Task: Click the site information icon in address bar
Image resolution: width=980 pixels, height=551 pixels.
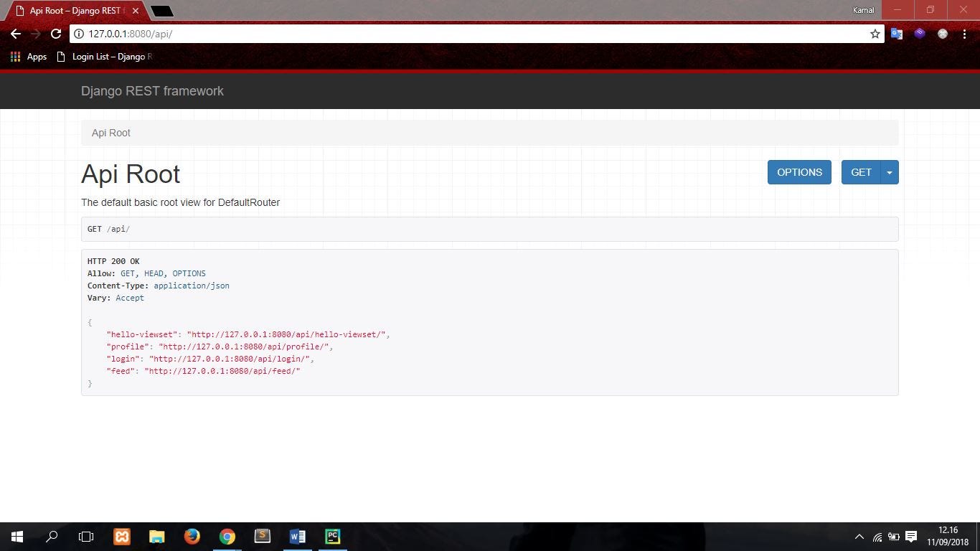Action: coord(79,34)
